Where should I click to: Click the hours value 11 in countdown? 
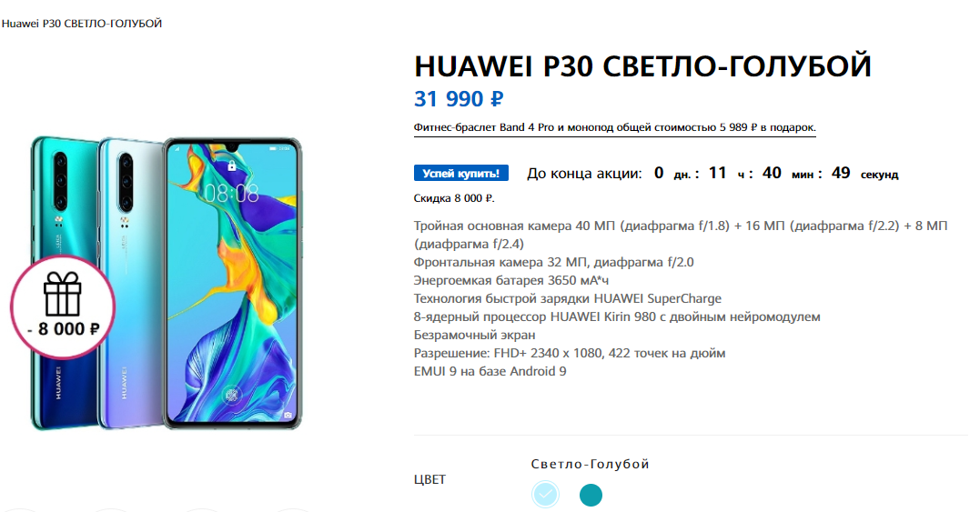click(x=718, y=173)
